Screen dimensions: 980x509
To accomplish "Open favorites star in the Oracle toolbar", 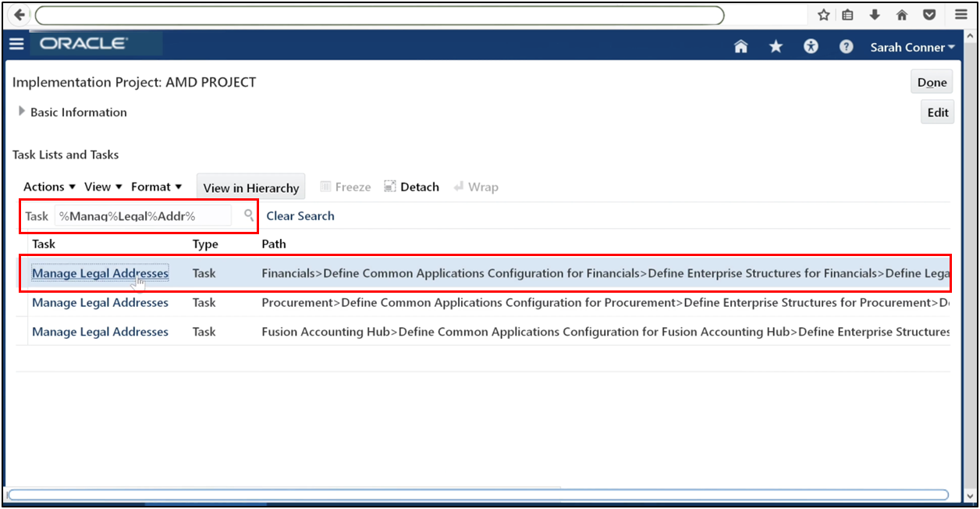I will click(x=776, y=47).
